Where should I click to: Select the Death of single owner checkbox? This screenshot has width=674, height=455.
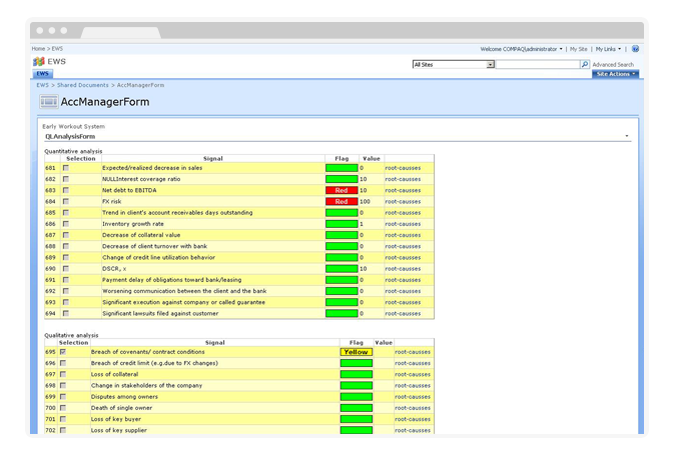pos(63,408)
